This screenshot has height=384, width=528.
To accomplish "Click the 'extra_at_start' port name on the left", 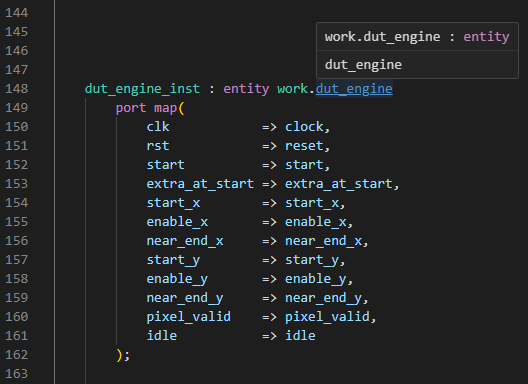I will click(200, 184).
